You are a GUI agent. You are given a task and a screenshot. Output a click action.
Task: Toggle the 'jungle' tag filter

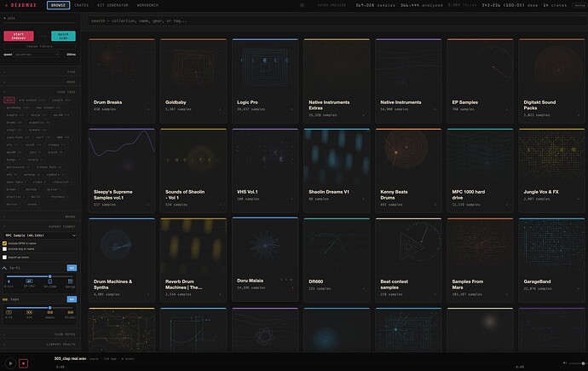61,100
